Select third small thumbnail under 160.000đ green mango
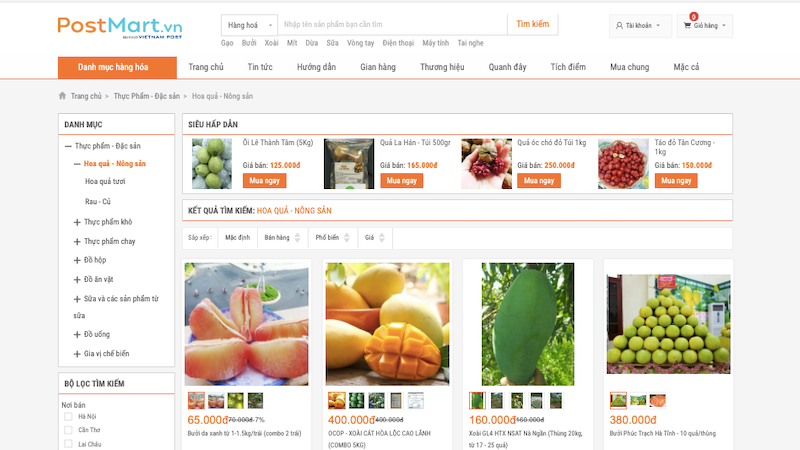 (x=517, y=401)
